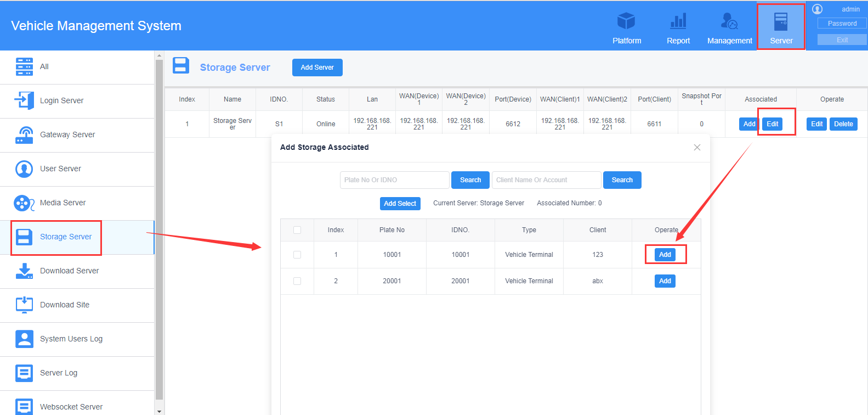This screenshot has height=415, width=868.
Task: Click the Exit button
Action: (842, 40)
